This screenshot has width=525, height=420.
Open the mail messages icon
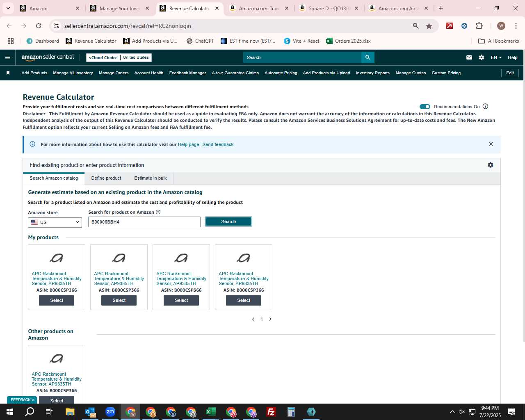pyautogui.click(x=469, y=57)
